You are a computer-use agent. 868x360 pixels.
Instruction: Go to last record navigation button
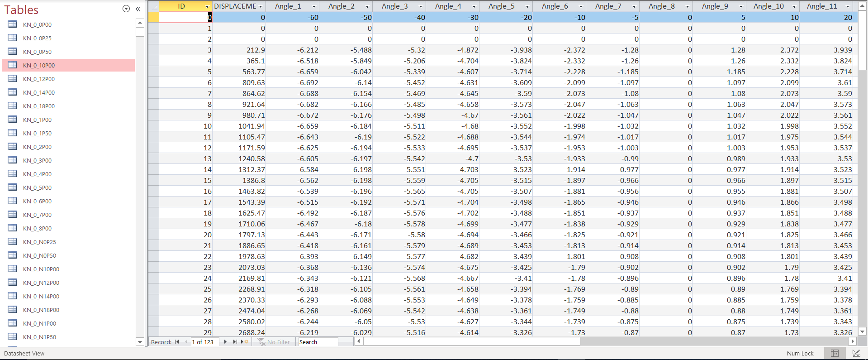click(x=235, y=342)
